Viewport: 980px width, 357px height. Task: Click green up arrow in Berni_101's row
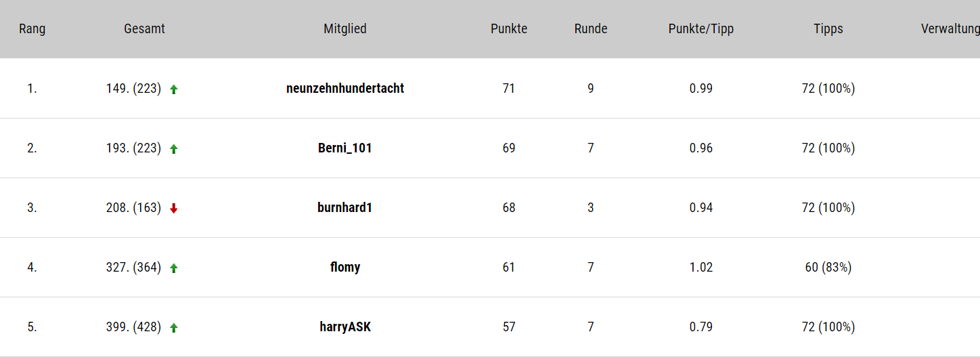pyautogui.click(x=174, y=149)
